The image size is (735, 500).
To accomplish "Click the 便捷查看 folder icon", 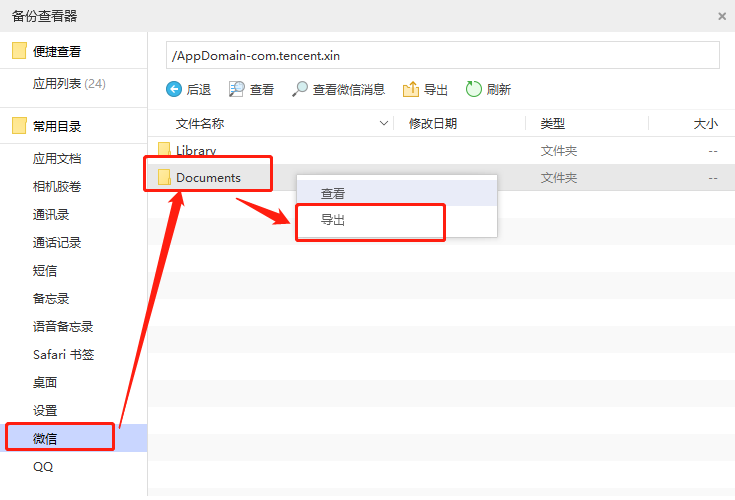I will coord(19,51).
